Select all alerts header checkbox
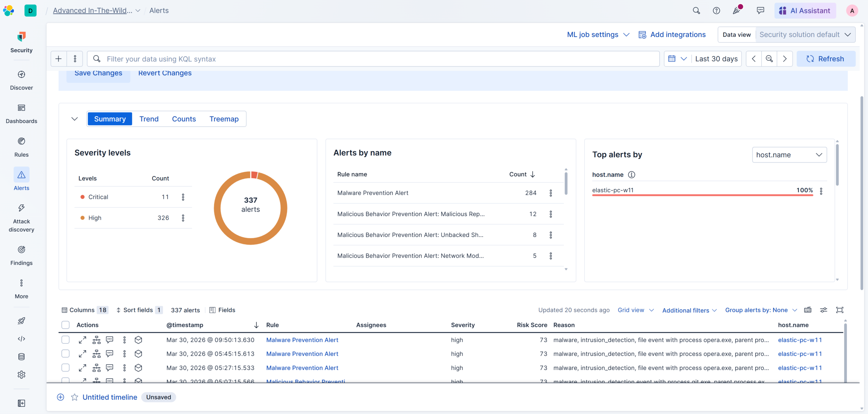This screenshot has width=868, height=414. click(65, 325)
